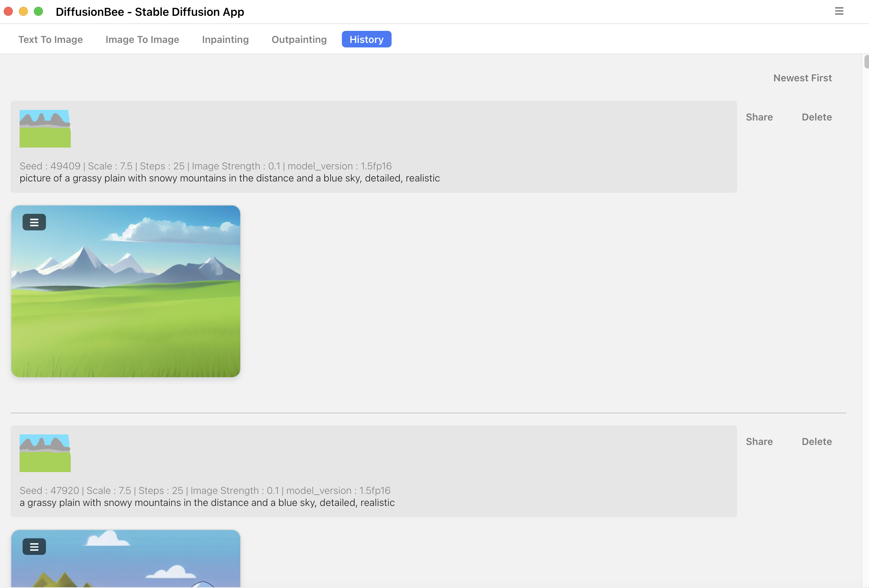
Task: Open the Inpainting tool
Action: point(225,40)
